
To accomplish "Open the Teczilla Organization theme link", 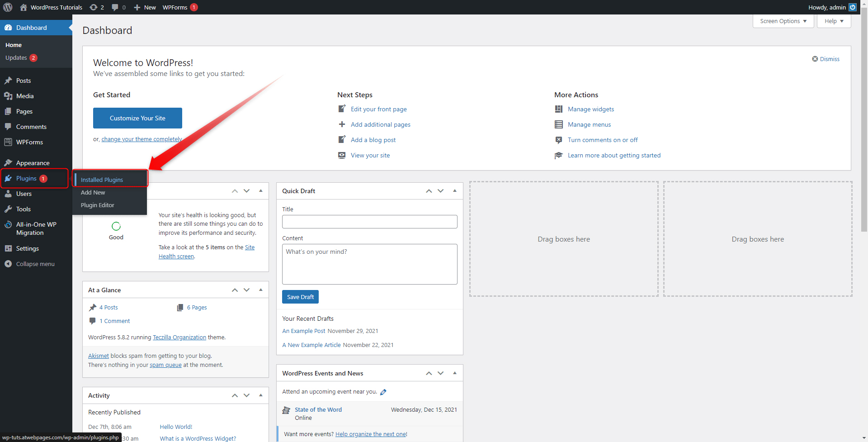I will coord(179,337).
